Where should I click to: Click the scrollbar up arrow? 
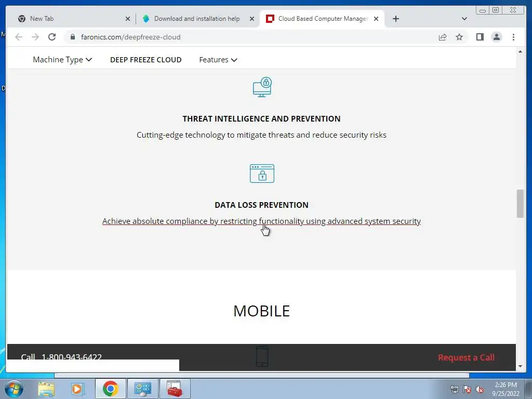pos(520,51)
